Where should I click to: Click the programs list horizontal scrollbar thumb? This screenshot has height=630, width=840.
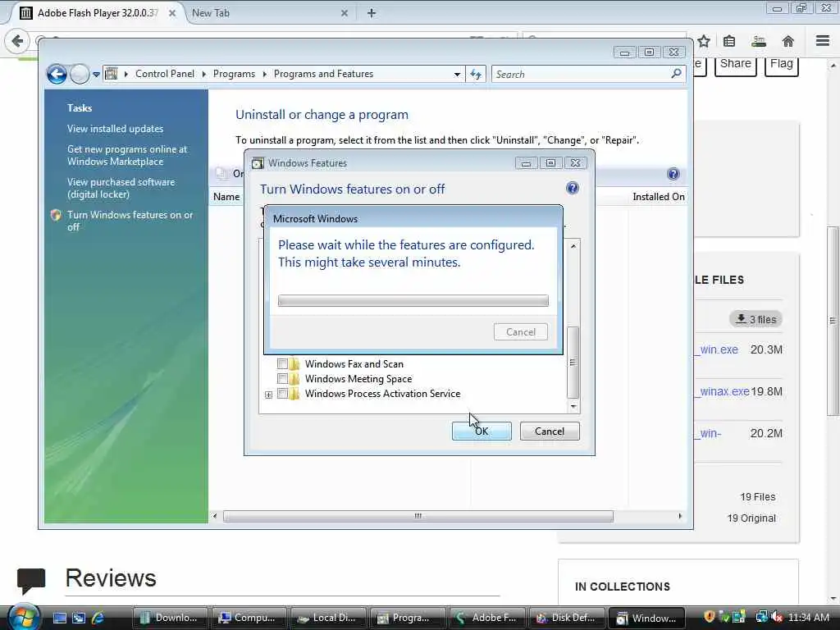click(x=418, y=516)
